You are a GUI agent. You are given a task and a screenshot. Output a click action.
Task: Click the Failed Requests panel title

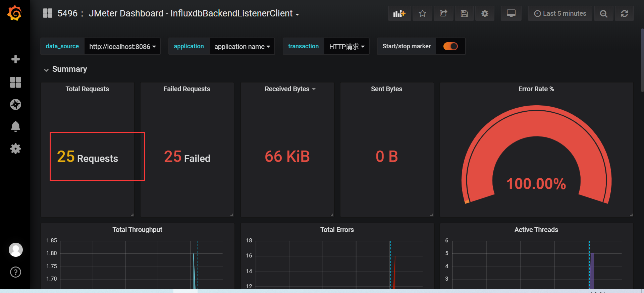coord(187,89)
